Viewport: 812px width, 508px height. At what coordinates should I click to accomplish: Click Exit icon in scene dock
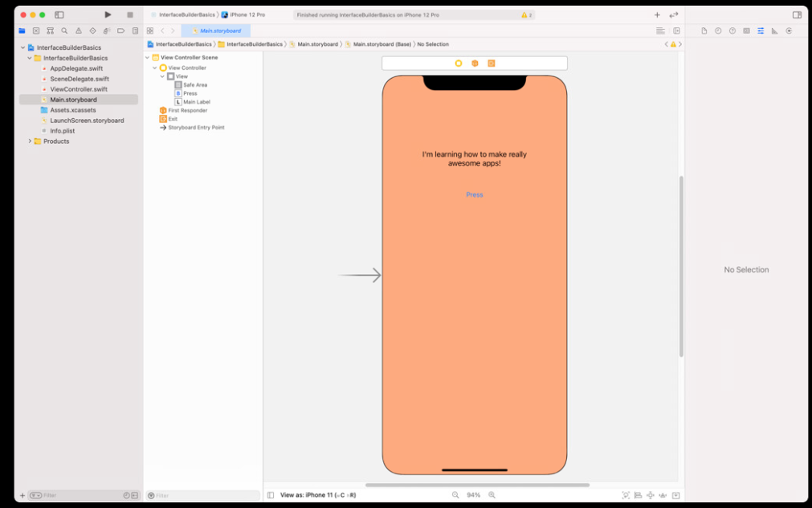(x=492, y=63)
